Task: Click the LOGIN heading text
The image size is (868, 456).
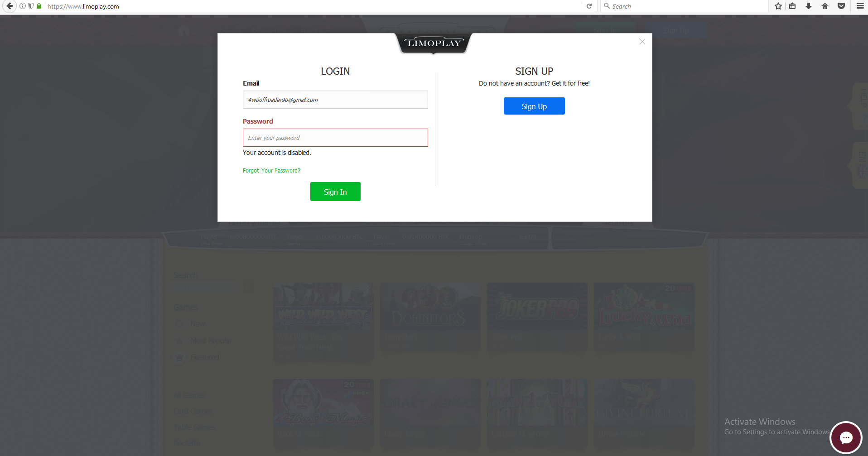Action: coord(335,71)
